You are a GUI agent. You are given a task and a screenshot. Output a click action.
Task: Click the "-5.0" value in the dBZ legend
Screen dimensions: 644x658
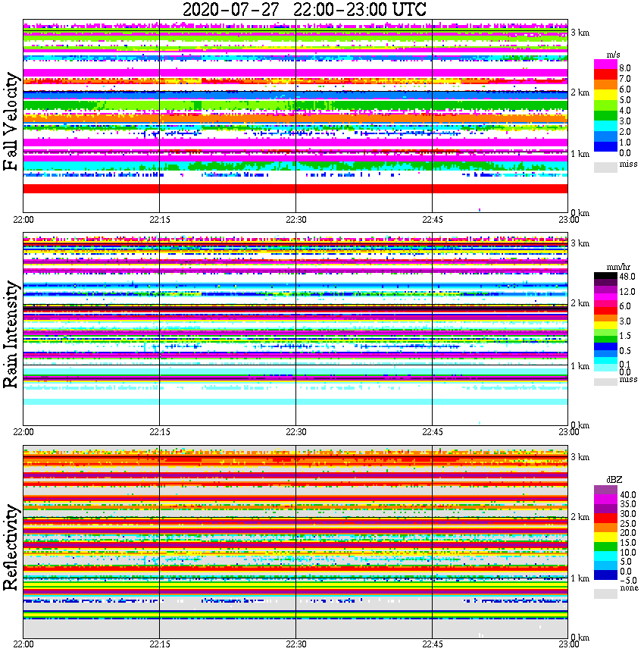(628, 581)
